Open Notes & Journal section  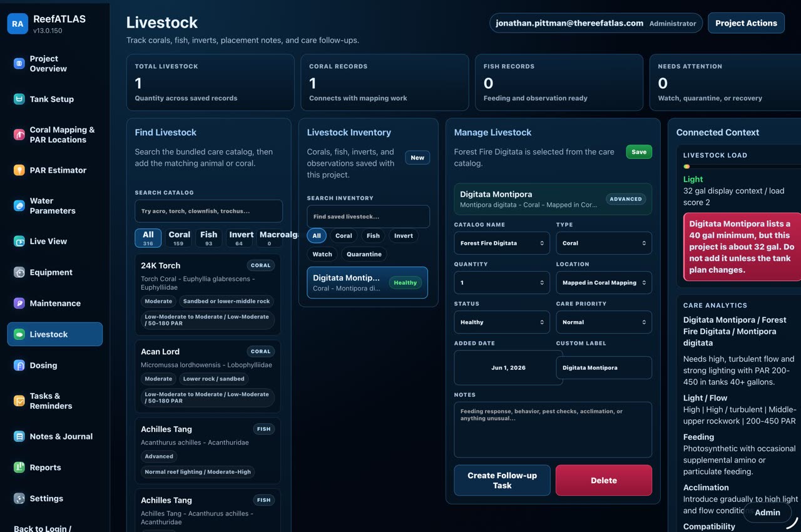point(54,436)
